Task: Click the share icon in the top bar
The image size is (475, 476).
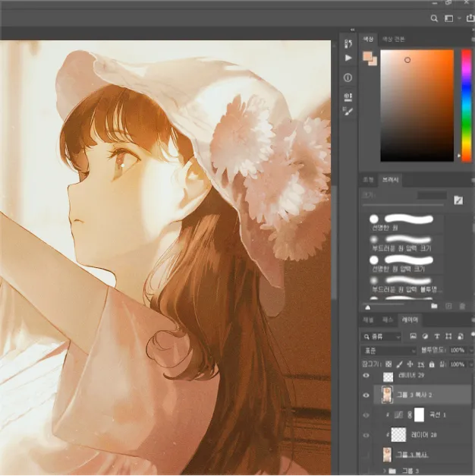Action: 470,18
